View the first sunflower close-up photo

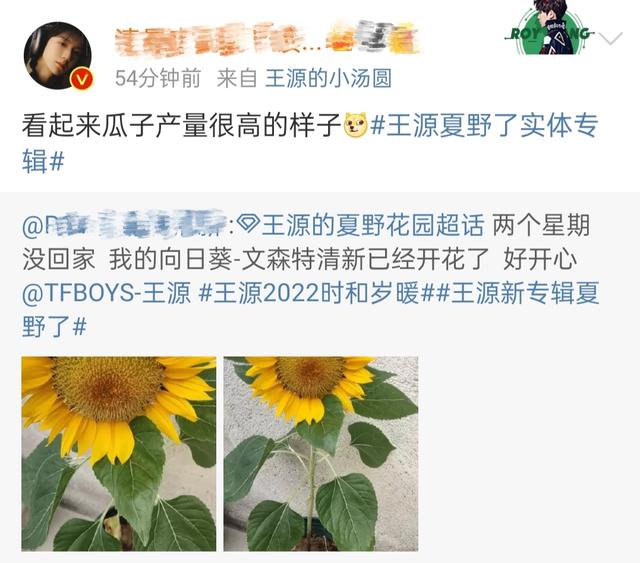[x=119, y=454]
